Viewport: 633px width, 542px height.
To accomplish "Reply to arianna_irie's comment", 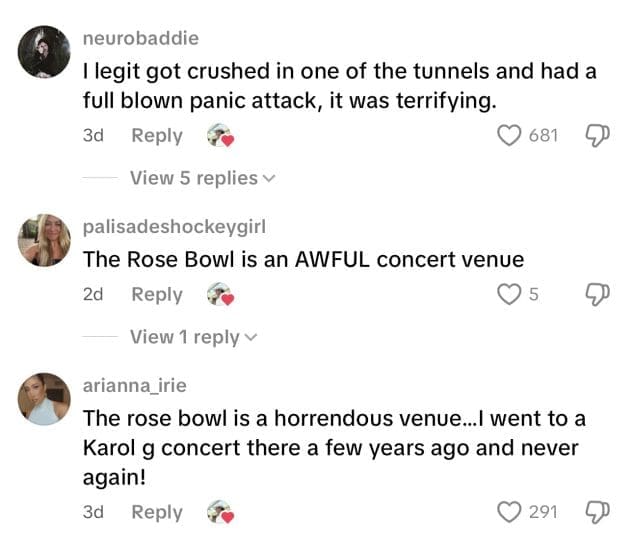I will [157, 513].
